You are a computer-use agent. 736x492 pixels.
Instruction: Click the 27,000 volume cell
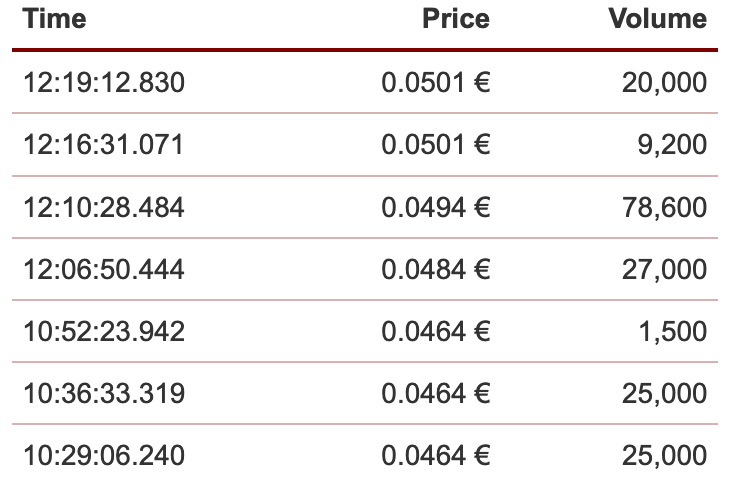tap(664, 270)
